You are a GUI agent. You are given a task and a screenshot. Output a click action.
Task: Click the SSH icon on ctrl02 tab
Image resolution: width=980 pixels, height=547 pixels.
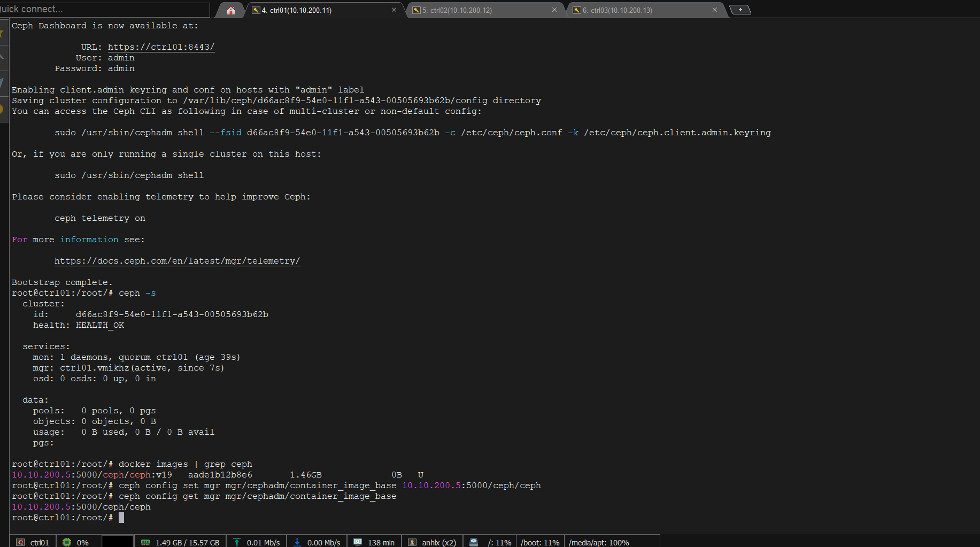click(x=416, y=10)
